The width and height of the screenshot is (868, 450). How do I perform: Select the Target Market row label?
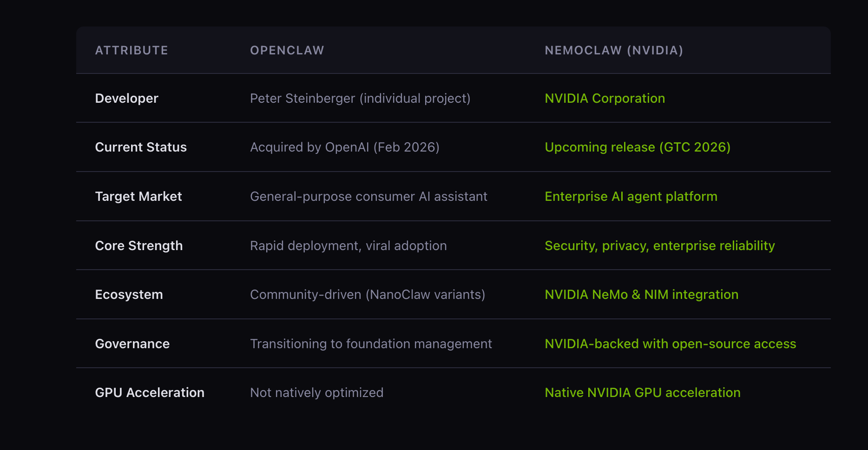[x=138, y=197]
